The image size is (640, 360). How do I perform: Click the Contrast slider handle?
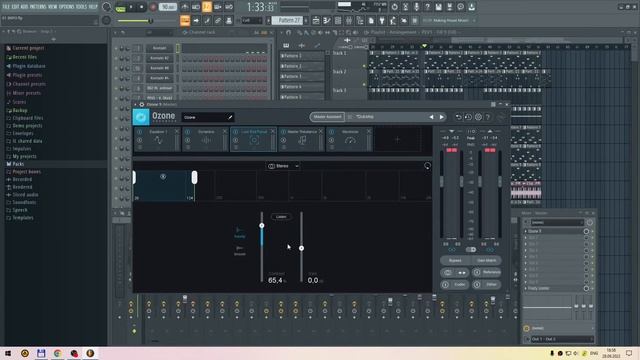coord(262,226)
